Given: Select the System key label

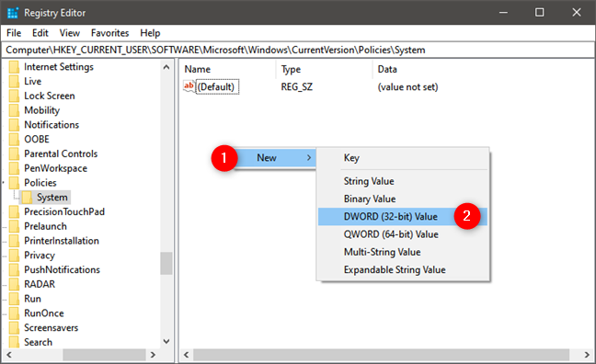Looking at the screenshot, I should (x=52, y=198).
